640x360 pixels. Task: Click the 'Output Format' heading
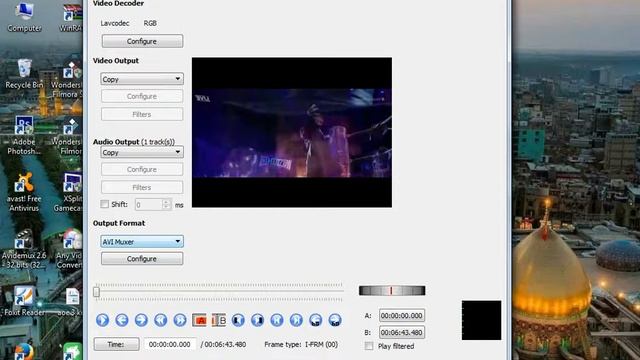[119, 223]
